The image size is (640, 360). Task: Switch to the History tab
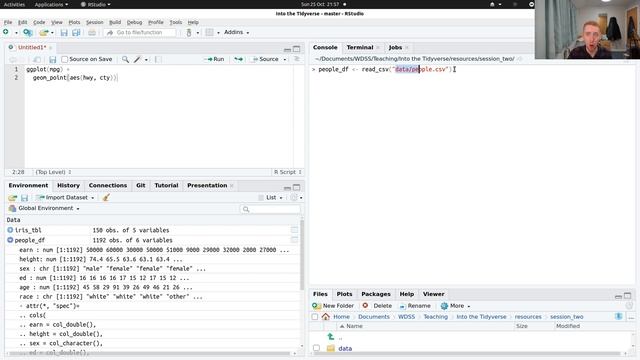click(68, 185)
